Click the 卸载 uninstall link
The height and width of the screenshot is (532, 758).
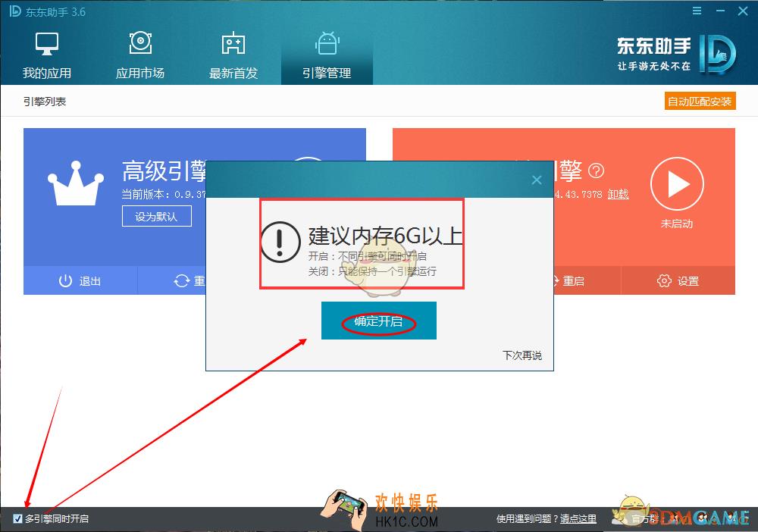click(x=619, y=194)
